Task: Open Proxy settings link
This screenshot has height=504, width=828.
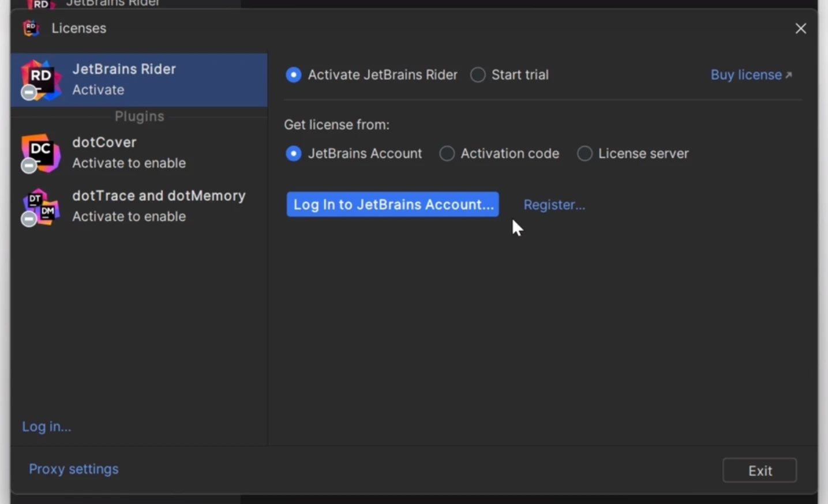Action: (x=74, y=469)
